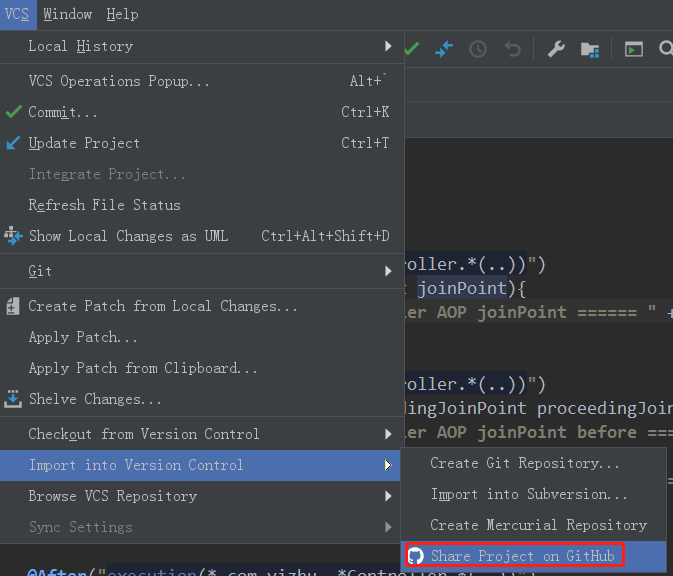Viewport: 673px width, 576px height.
Task: Click the search magnifier icon
Action: [666, 49]
